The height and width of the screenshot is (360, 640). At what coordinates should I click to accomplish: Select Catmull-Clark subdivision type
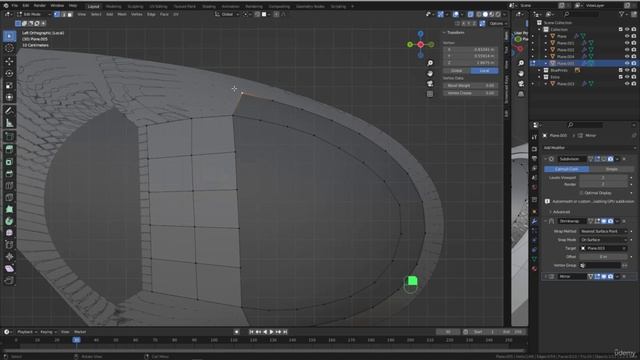[567, 169]
